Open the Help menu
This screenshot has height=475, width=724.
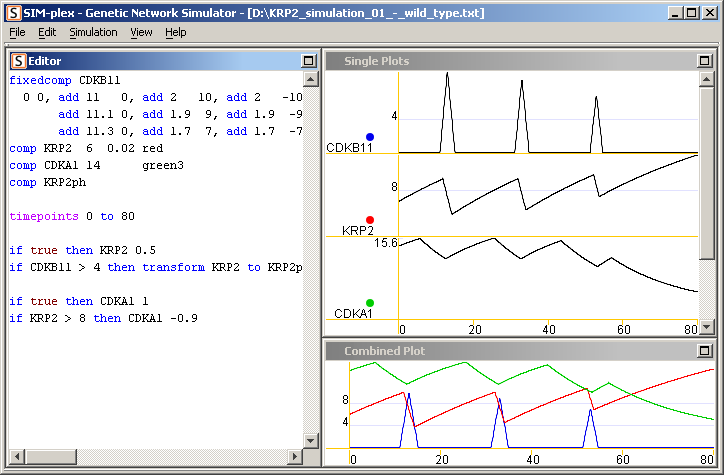pos(176,32)
